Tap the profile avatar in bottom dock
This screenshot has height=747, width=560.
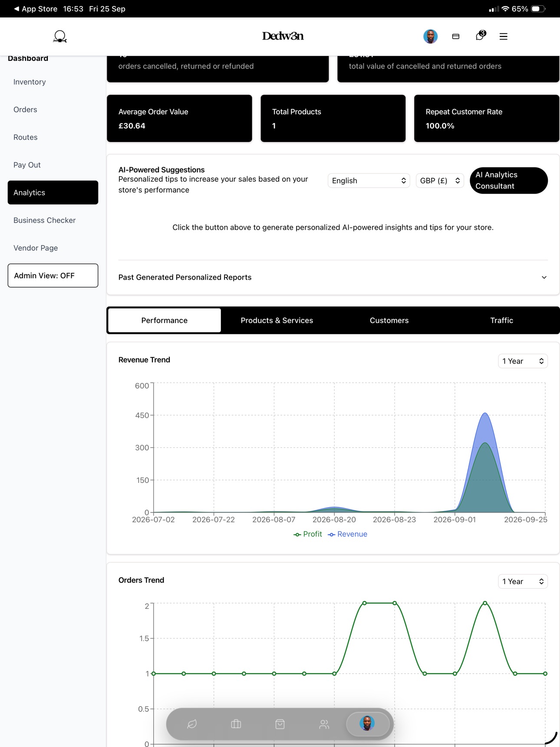(367, 724)
